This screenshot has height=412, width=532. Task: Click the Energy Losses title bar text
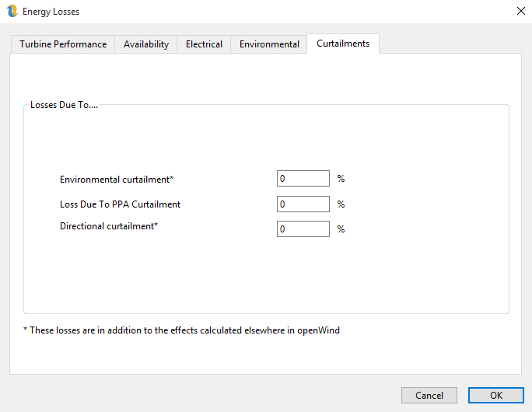click(51, 12)
